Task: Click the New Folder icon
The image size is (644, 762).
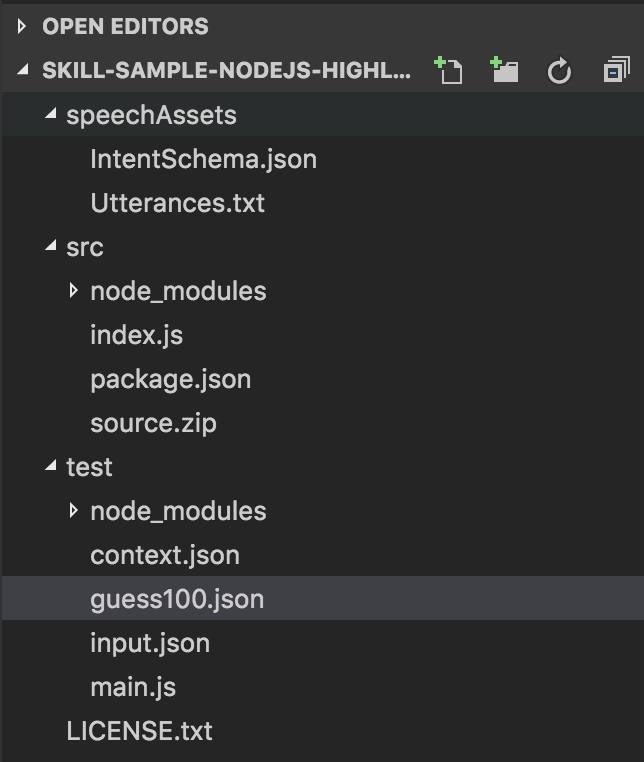Action: tap(504, 70)
